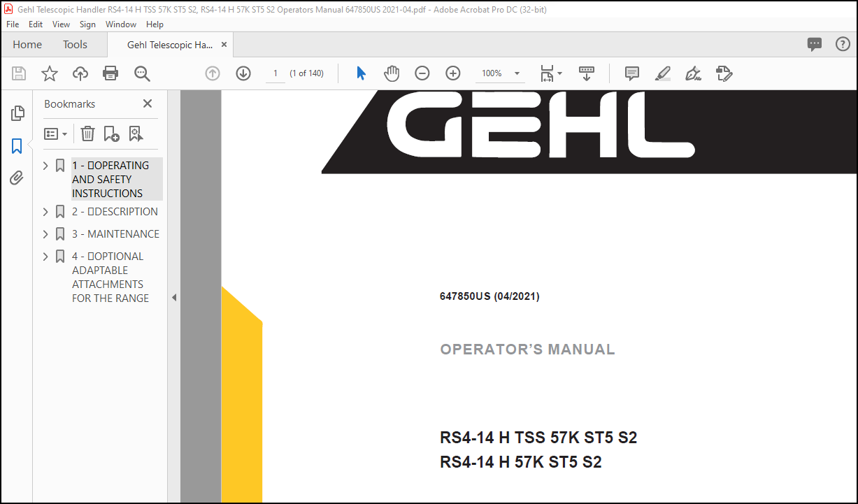Find current bookmark icon
This screenshot has width=858, height=504.
coord(136,134)
